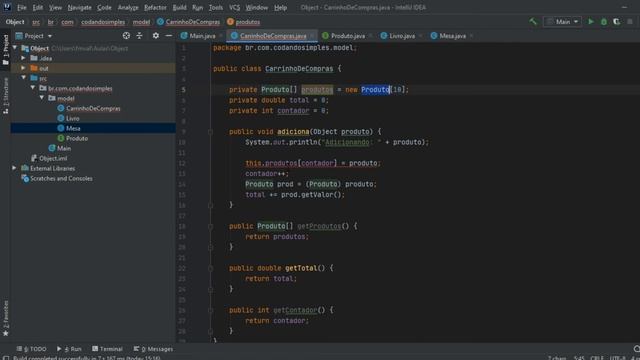Toggle the Project side tool button
Image resolution: width=640 pixels, height=360 pixels.
(x=5, y=50)
